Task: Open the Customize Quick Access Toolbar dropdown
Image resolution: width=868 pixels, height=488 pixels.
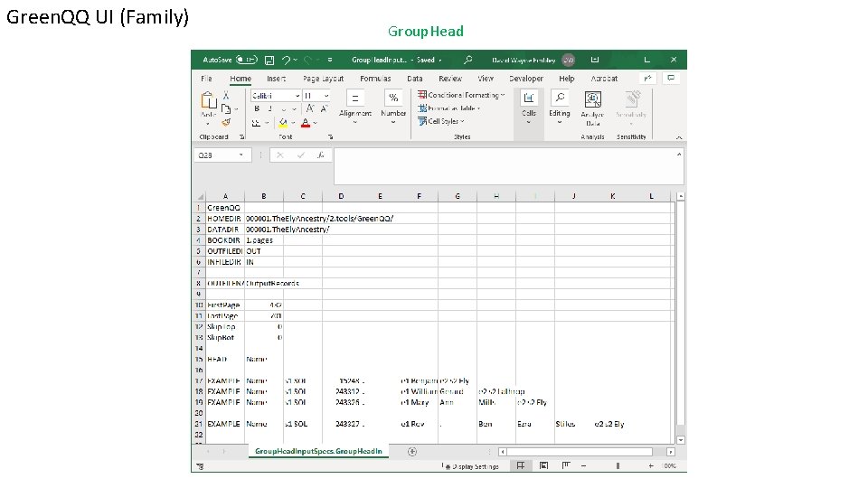Action: click(330, 60)
